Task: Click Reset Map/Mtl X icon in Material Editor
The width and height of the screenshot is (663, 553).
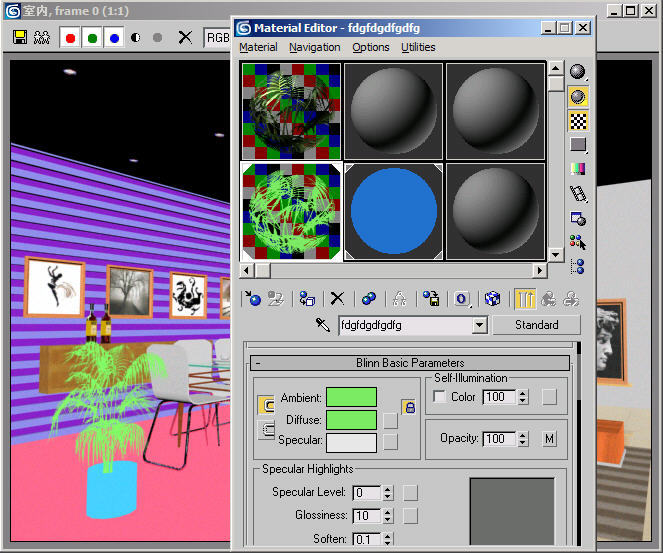Action: [337, 298]
